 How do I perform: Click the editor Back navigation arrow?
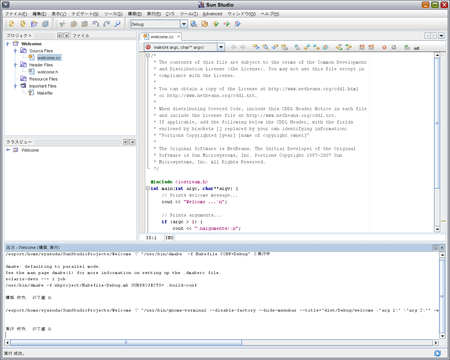(x=234, y=47)
